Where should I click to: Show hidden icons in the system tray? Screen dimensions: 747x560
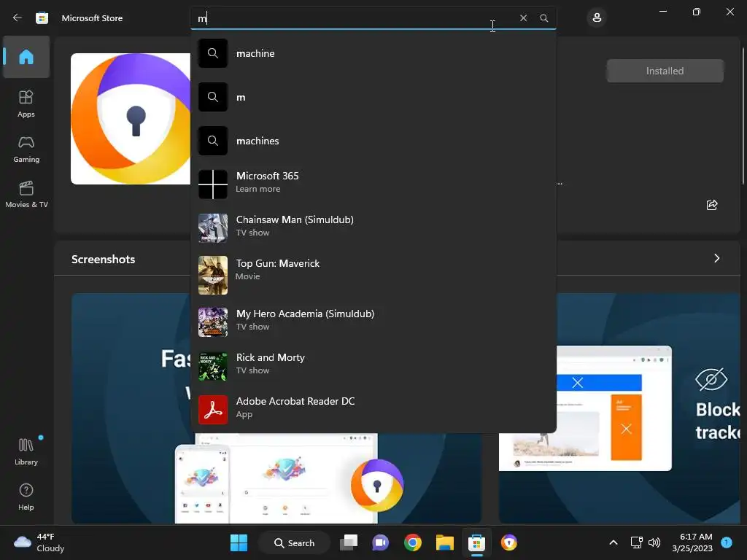click(613, 542)
